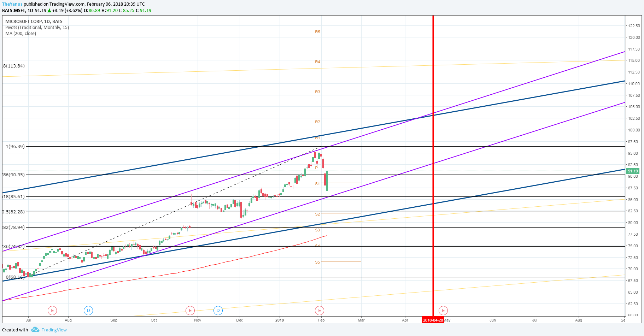This screenshot has width=644, height=336.
Task: Click the 80.00 price axis label
Action: (x=633, y=223)
